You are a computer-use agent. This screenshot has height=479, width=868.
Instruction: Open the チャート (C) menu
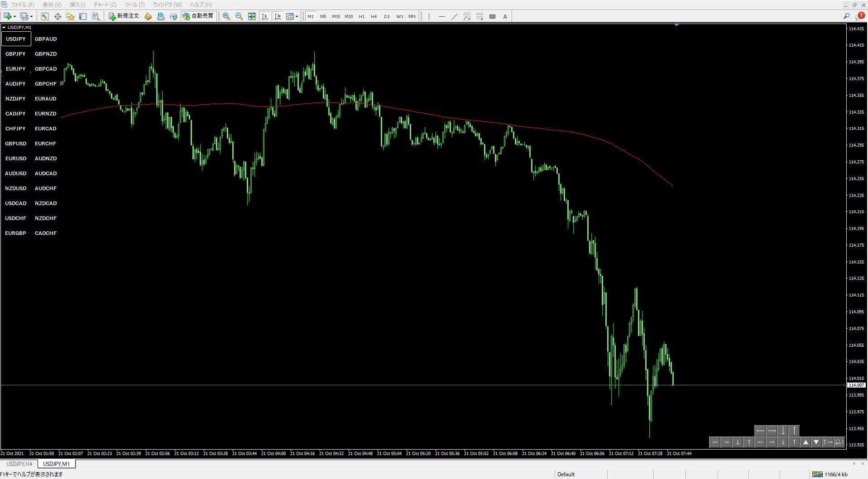click(105, 5)
